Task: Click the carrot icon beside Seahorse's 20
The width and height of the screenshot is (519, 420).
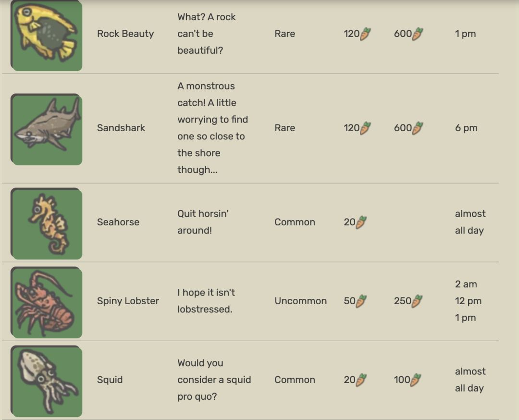Action: pos(361,222)
